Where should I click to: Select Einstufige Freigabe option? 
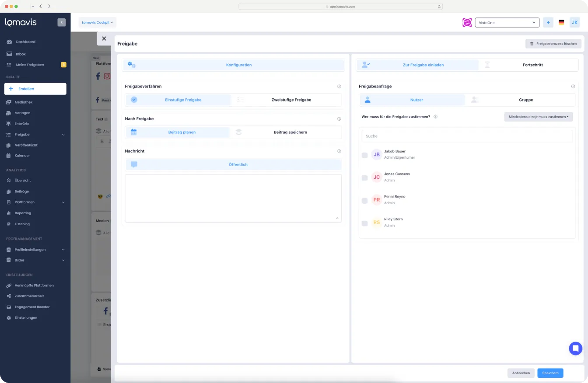click(178, 100)
